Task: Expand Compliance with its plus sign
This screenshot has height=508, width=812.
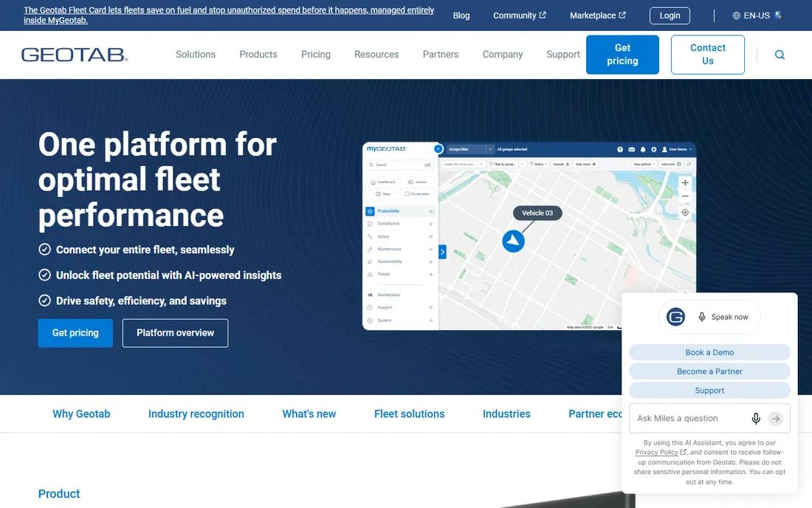Action: (430, 224)
